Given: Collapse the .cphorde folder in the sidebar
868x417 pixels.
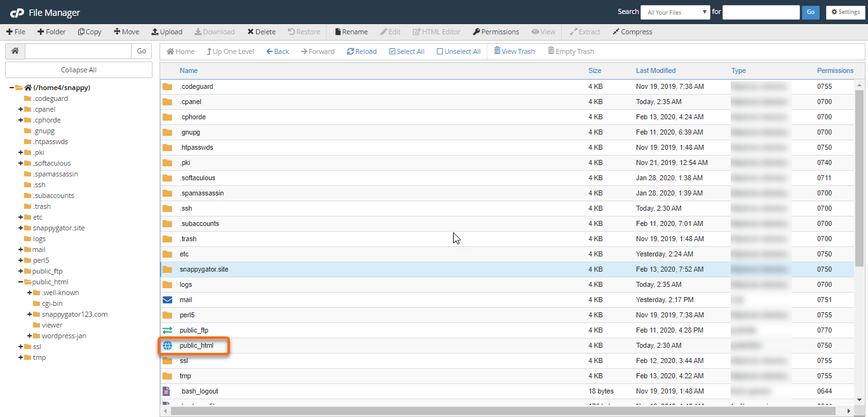Looking at the screenshot, I should click(x=22, y=119).
